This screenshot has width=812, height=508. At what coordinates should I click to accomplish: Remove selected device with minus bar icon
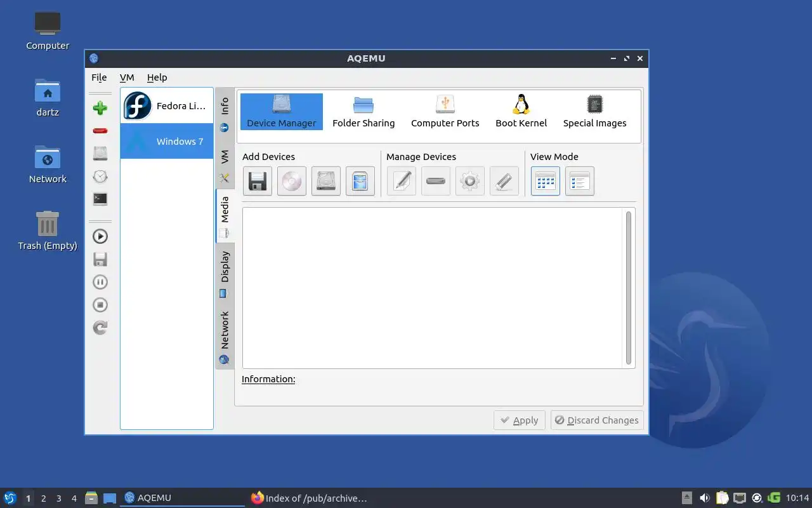pos(436,181)
